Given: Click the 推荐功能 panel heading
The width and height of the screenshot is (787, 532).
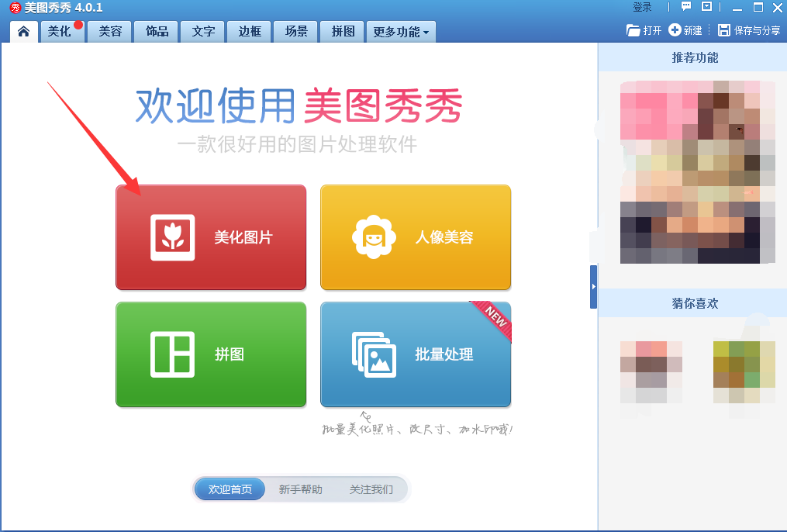Looking at the screenshot, I should (696, 57).
